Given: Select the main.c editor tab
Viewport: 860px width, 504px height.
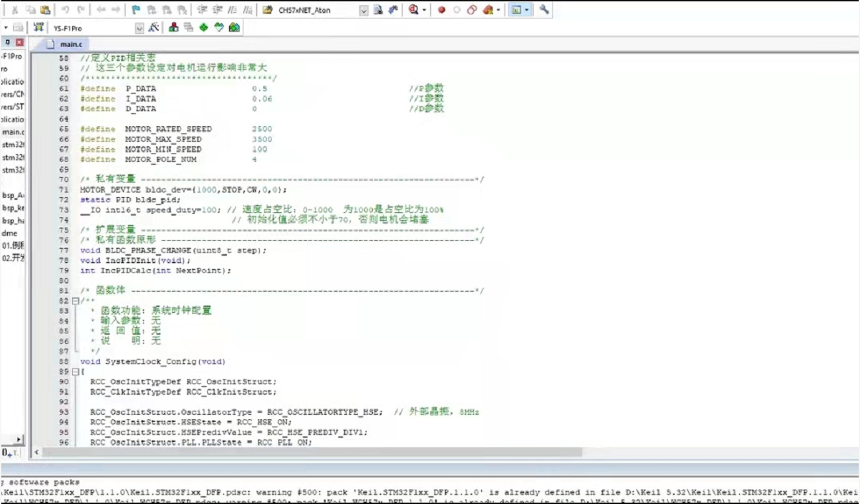Looking at the screenshot, I should (65, 44).
